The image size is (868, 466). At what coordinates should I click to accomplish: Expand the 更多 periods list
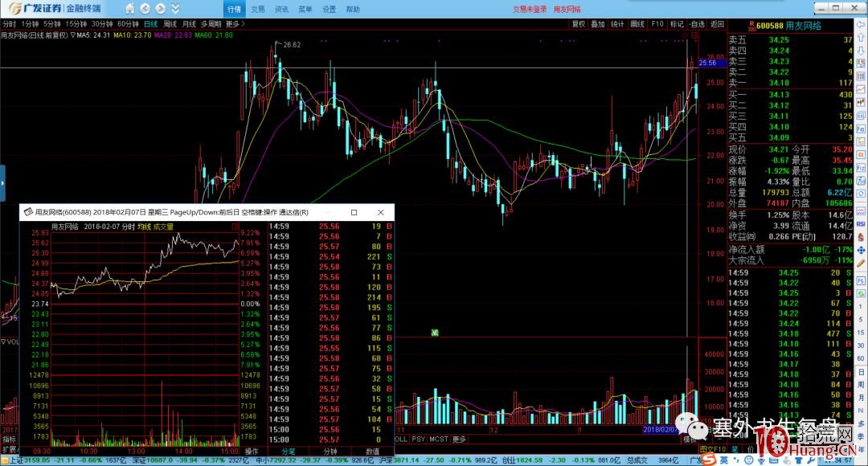235,24
